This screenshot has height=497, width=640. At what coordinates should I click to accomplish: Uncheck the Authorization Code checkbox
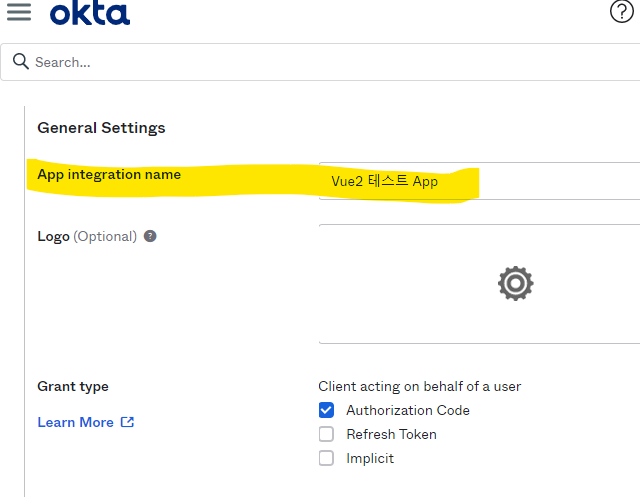point(326,410)
